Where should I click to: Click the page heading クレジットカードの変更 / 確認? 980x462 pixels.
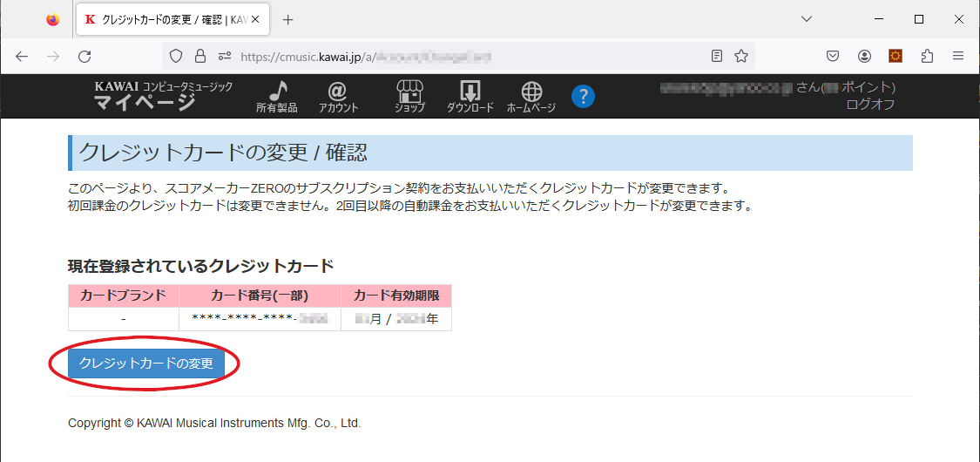222,153
